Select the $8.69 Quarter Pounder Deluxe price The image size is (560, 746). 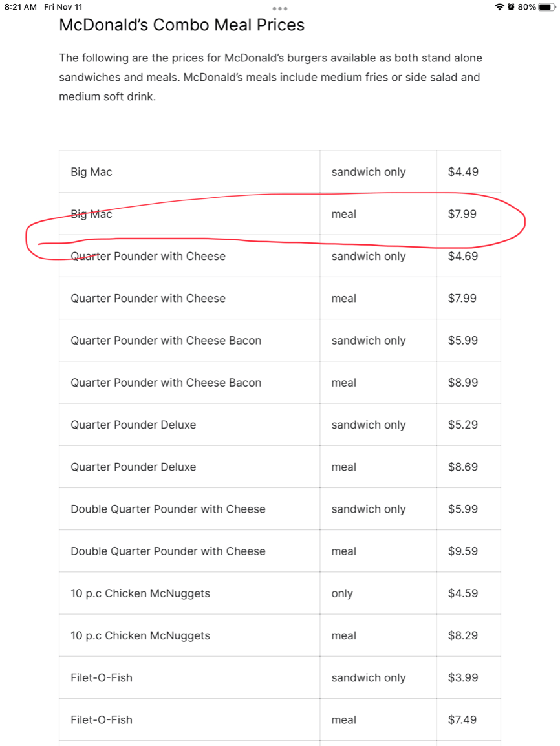[463, 467]
